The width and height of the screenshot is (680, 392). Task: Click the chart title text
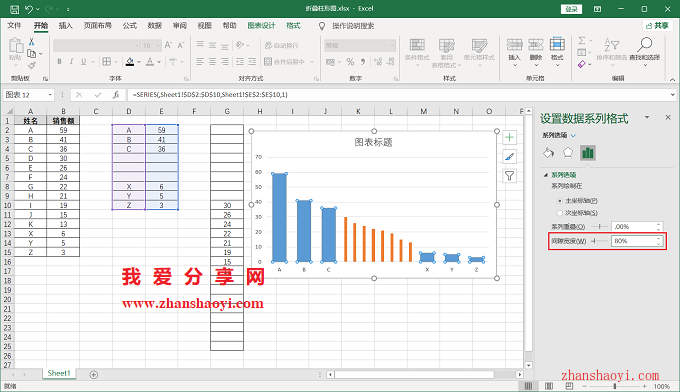point(373,142)
